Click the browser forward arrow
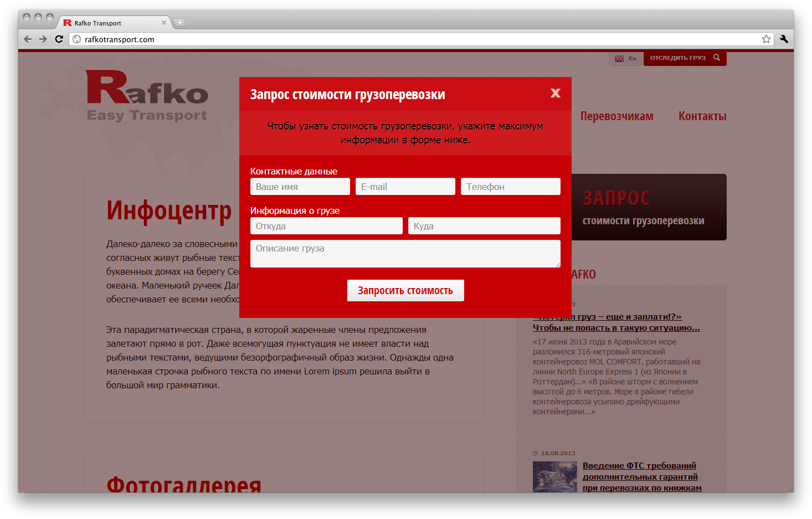Image resolution: width=812 pixels, height=519 pixels. point(43,39)
